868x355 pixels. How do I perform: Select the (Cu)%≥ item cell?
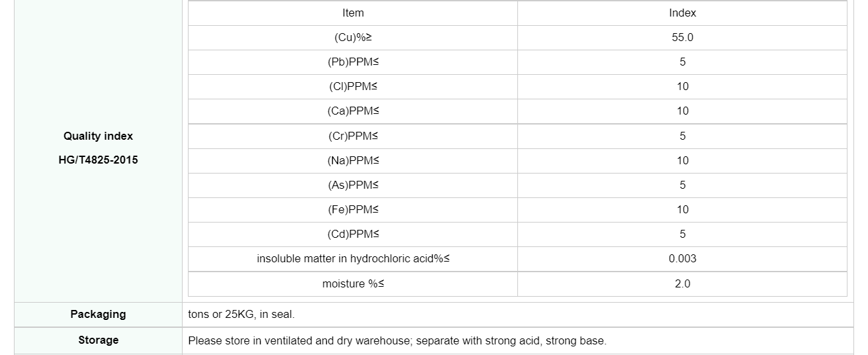click(x=353, y=38)
